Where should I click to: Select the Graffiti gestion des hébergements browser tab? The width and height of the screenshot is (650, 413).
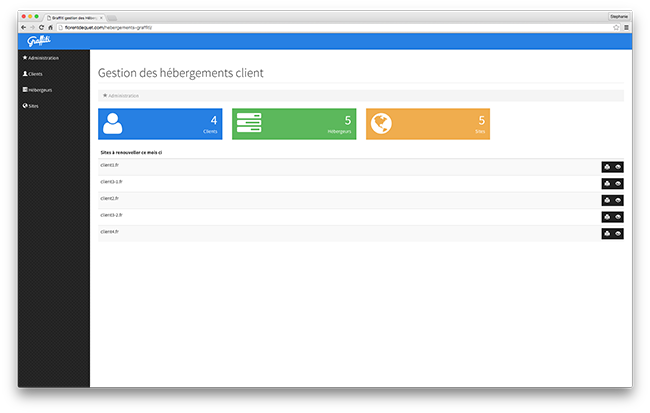pyautogui.click(x=74, y=18)
